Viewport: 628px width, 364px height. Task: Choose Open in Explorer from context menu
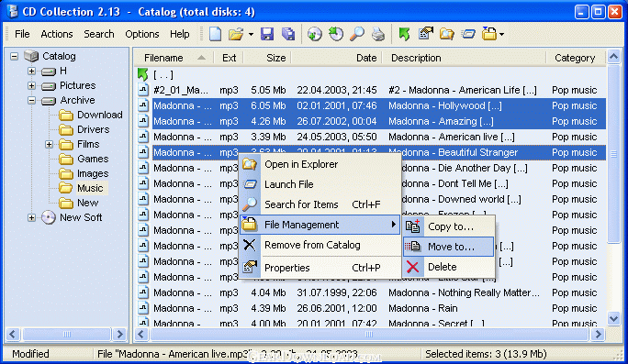tap(320, 164)
